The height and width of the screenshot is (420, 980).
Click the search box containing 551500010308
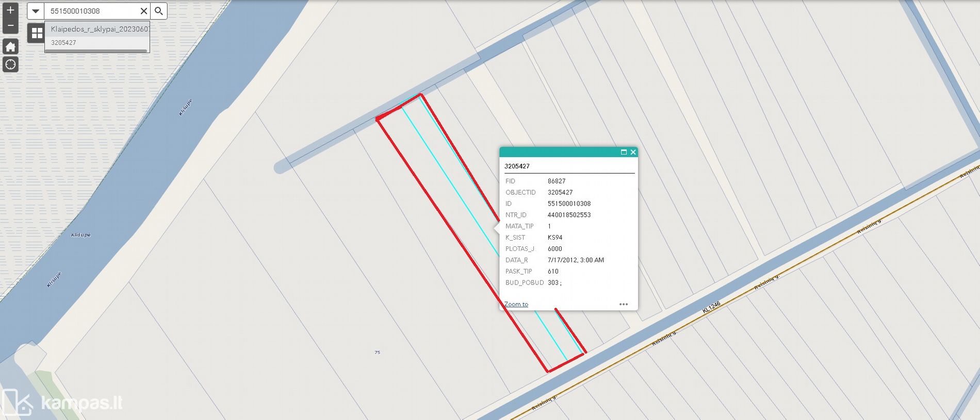[x=92, y=11]
